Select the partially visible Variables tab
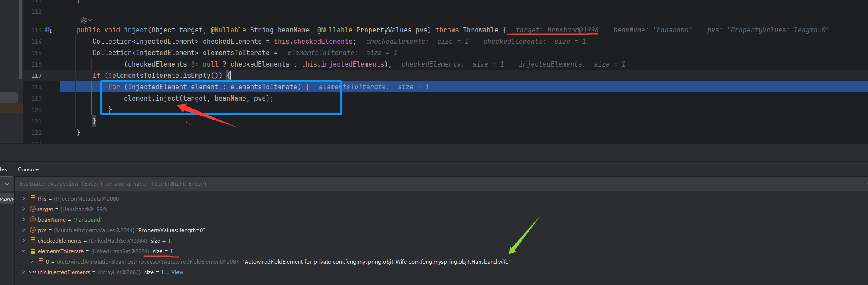The image size is (868, 285). coord(4,169)
